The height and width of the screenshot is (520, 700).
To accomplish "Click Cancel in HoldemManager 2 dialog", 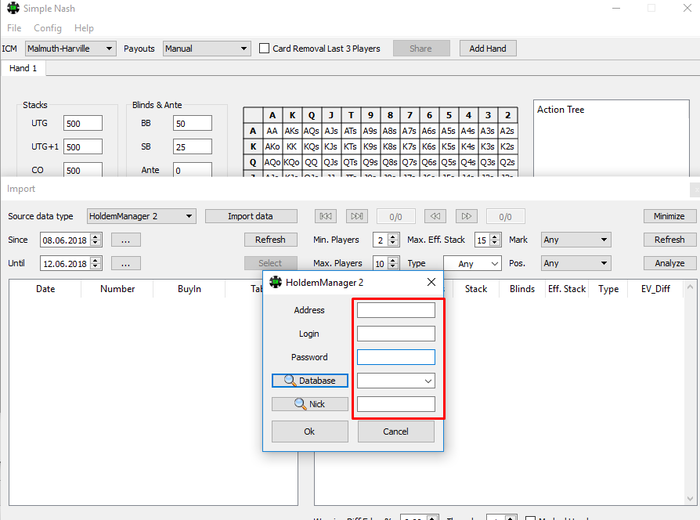I will pos(396,432).
